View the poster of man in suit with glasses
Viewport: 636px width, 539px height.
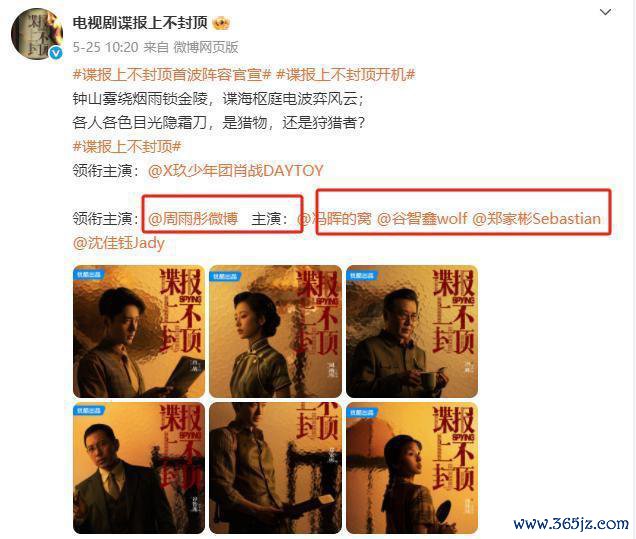(139, 468)
